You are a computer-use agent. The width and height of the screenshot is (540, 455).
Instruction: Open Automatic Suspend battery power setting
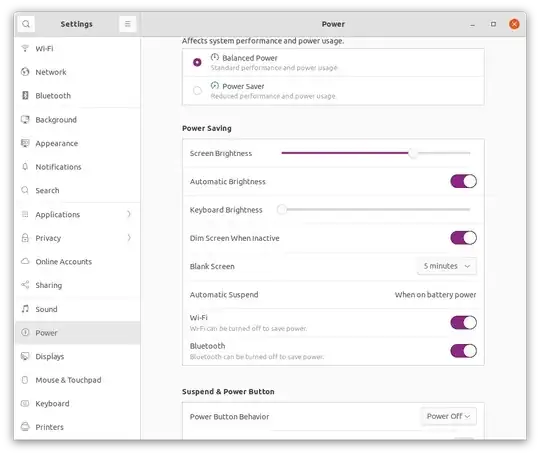[333, 294]
